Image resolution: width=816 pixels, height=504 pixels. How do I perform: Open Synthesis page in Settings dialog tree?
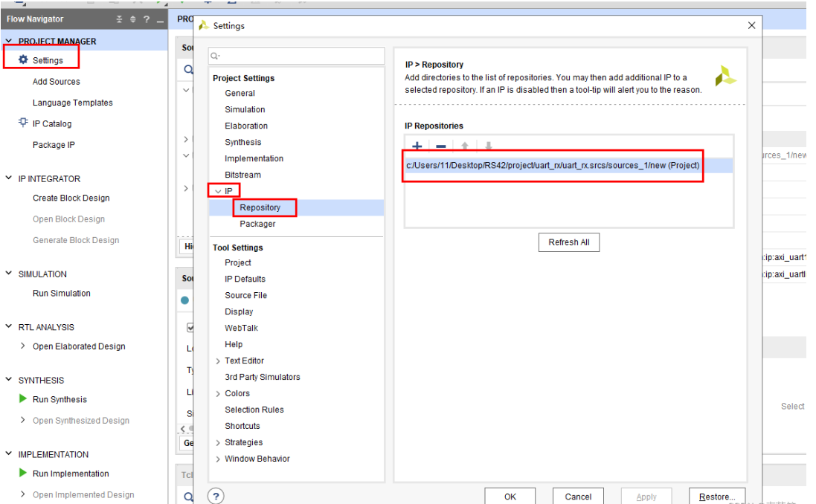tap(243, 142)
